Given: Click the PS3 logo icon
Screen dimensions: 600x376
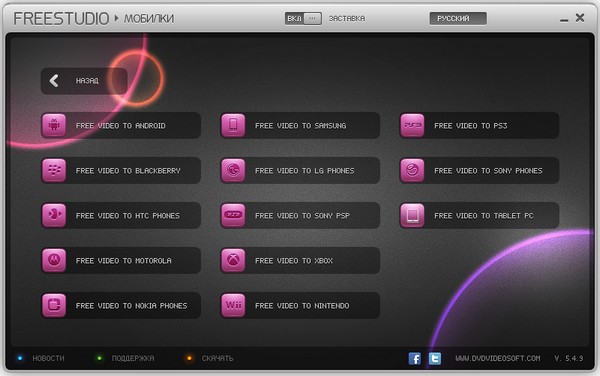Looking at the screenshot, I should (x=412, y=125).
